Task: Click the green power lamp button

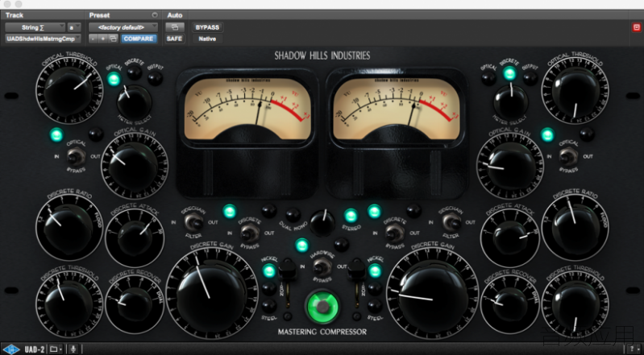Action: pos(323,306)
